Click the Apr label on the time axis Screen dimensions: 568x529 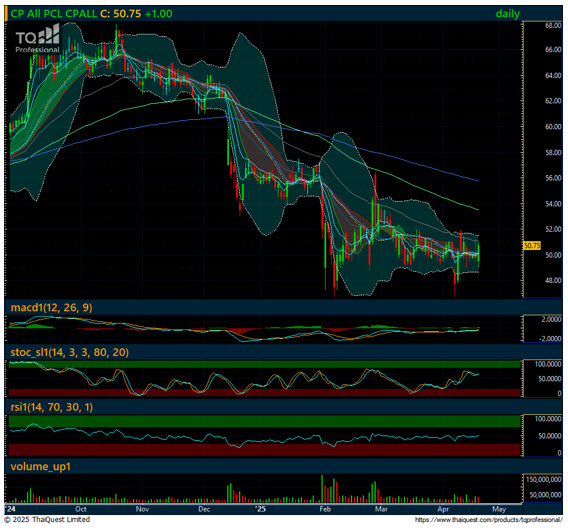point(443,509)
